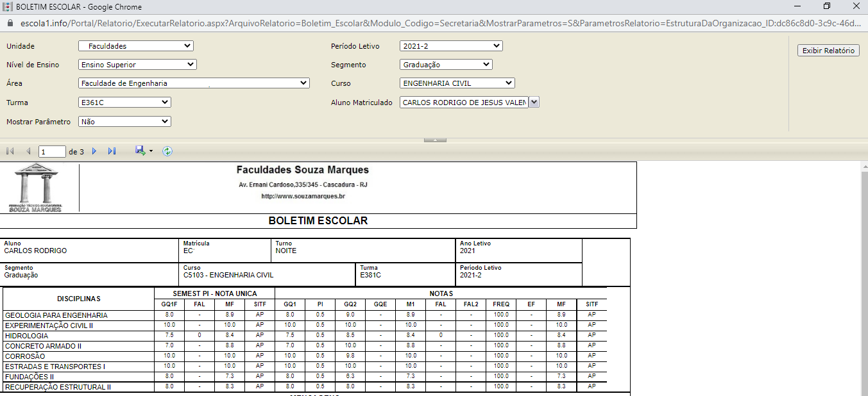Click the Exibir Relatório button
Image resolution: width=868 pixels, height=396 pixels.
point(828,51)
